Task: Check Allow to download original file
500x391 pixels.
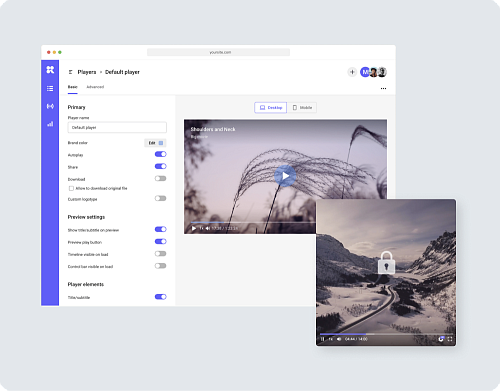Action: click(x=71, y=188)
